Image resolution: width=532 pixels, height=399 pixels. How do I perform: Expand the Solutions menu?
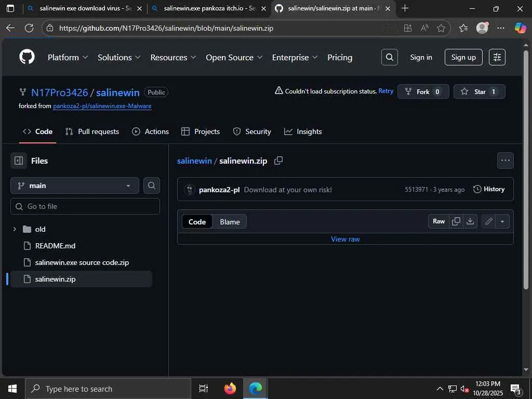pyautogui.click(x=119, y=57)
